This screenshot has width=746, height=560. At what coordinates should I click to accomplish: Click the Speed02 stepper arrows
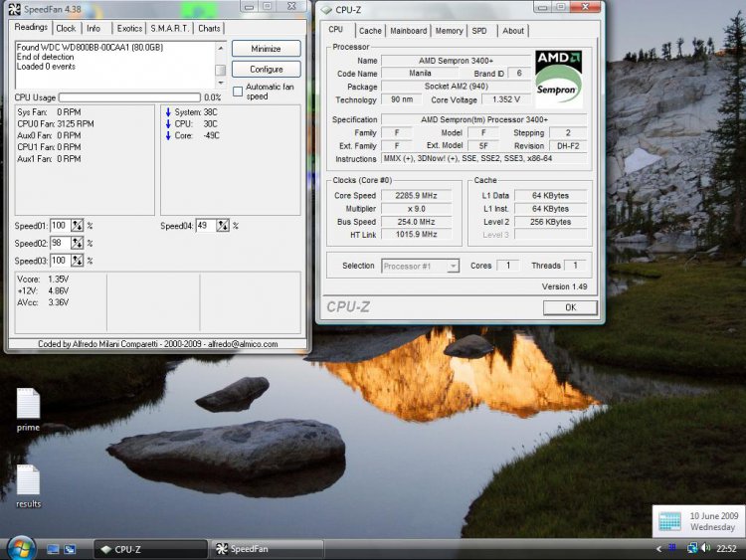point(77,243)
